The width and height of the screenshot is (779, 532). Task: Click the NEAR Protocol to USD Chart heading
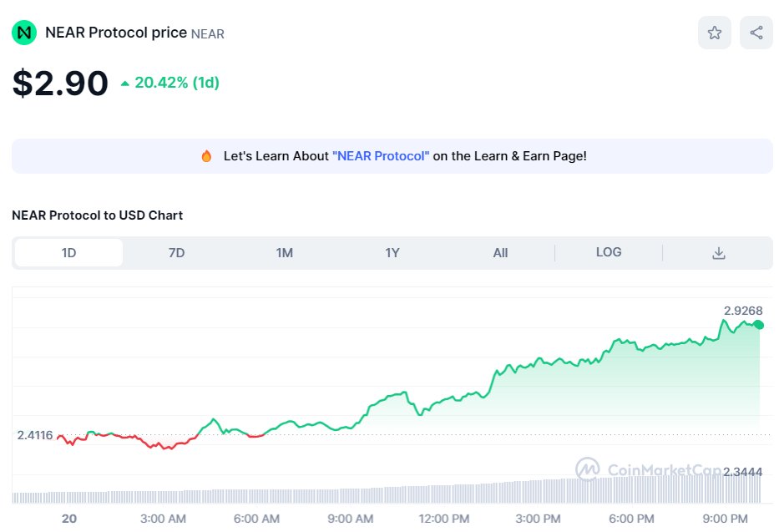click(x=98, y=215)
